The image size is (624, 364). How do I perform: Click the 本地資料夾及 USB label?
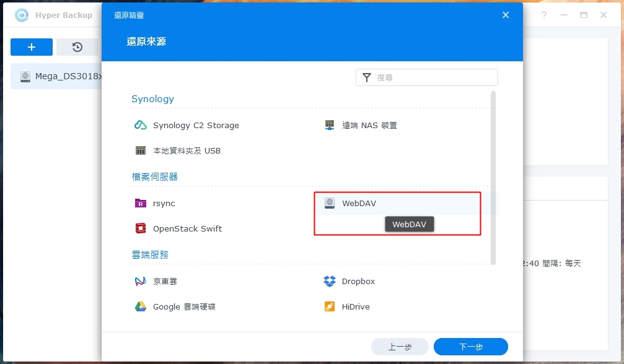pos(187,151)
